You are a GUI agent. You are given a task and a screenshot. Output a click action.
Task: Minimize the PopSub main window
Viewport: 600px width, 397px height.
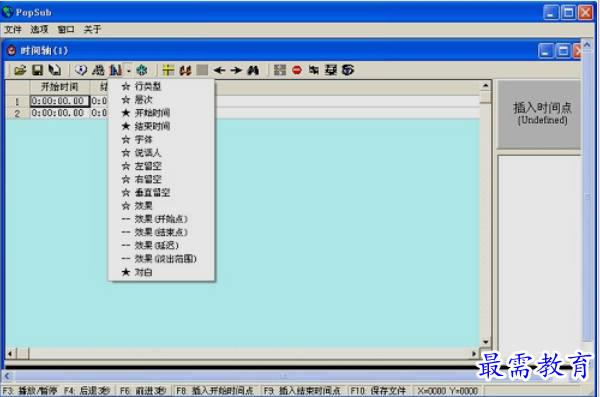(551, 13)
